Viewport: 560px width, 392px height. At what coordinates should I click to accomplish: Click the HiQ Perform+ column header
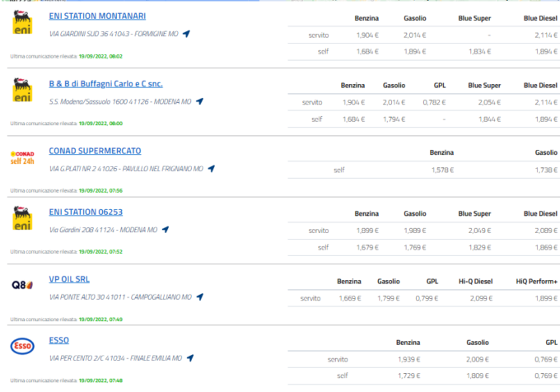[x=536, y=282]
